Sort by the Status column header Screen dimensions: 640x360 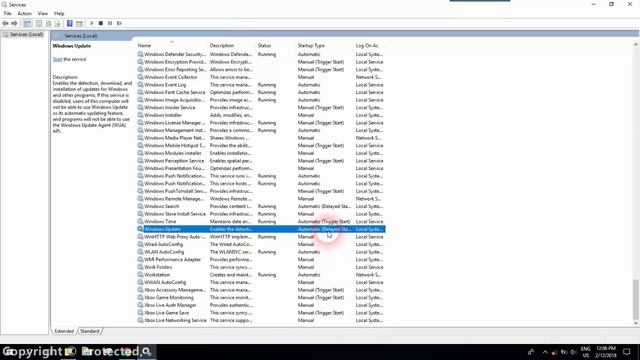coord(276,45)
